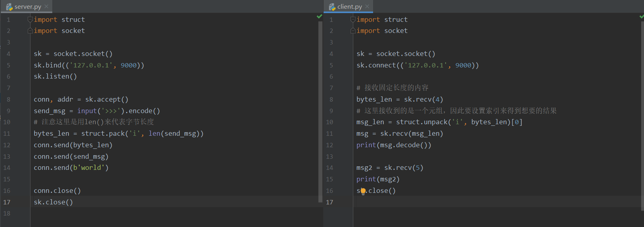Click the 'struct.unpack' line in client.py
This screenshot has height=227, width=644.
coord(439,122)
